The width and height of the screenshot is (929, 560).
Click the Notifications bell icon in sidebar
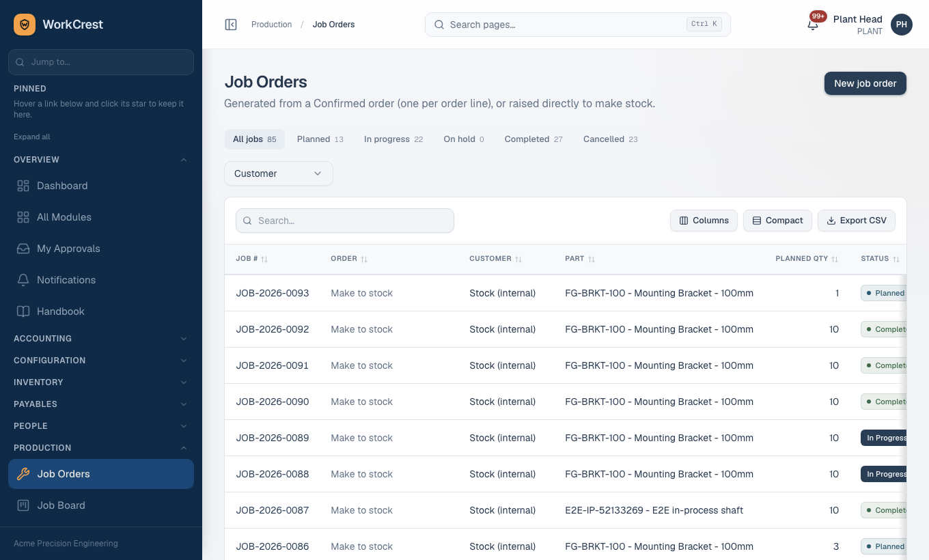point(23,280)
